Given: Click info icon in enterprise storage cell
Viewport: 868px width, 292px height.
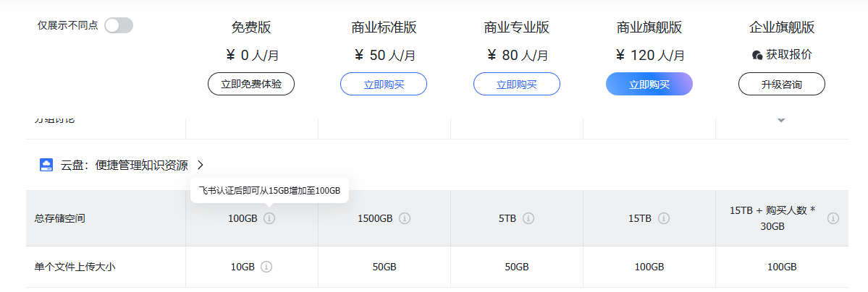Looking at the screenshot, I should (833, 218).
